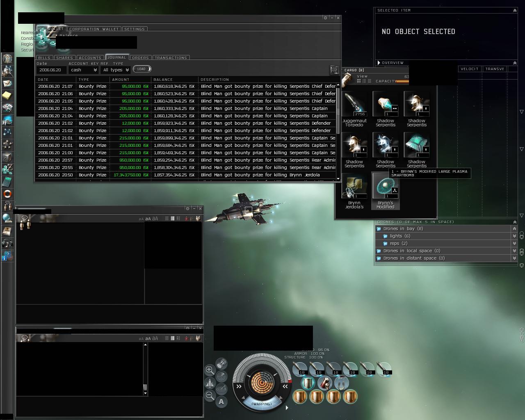525x420 pixels.
Task: Set upper chat to smallest font size
Action: coord(141,219)
